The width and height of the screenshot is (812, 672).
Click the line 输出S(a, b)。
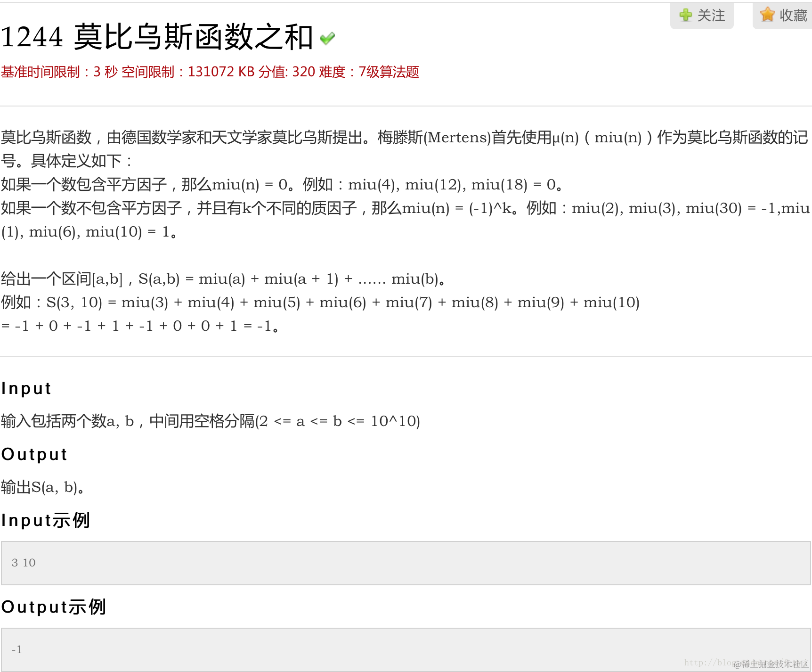pyautogui.click(x=43, y=487)
